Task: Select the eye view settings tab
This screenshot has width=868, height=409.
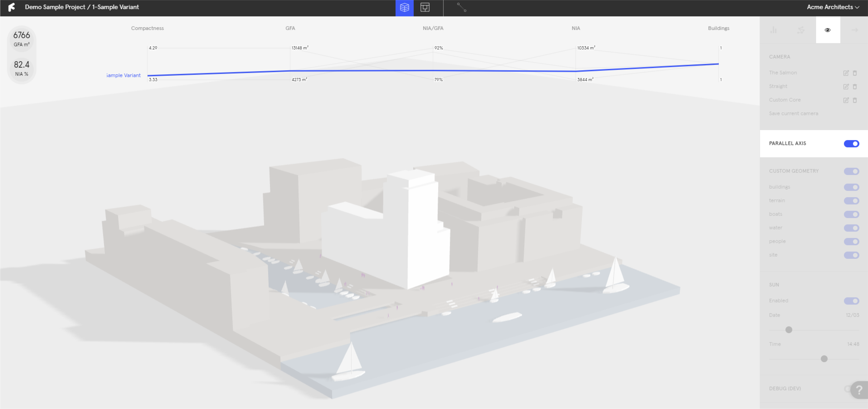Action: point(828,30)
